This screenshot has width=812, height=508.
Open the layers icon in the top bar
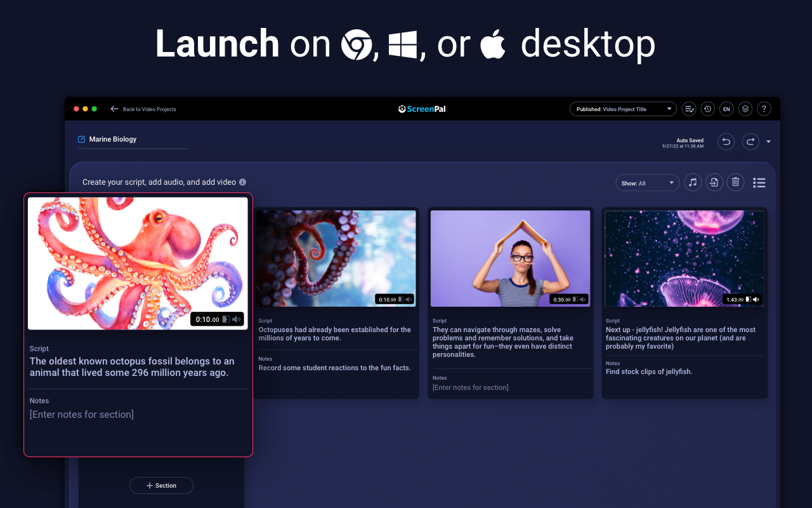(745, 109)
